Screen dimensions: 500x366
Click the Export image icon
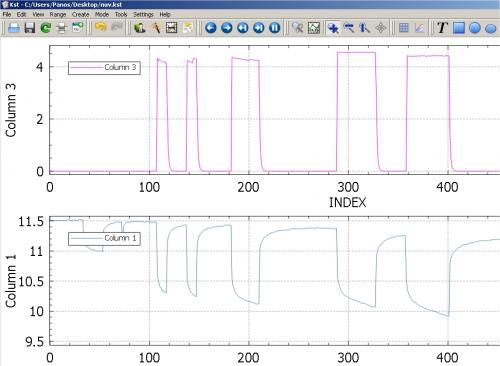click(78, 28)
